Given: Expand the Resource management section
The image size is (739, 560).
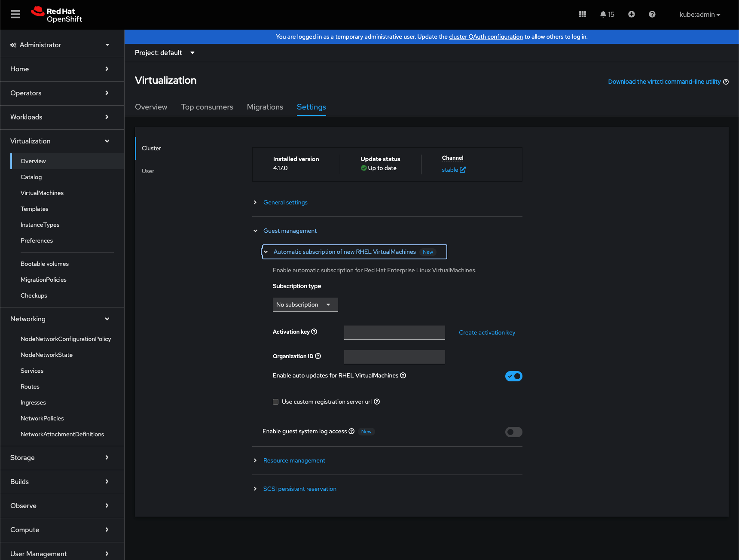Looking at the screenshot, I should [294, 460].
